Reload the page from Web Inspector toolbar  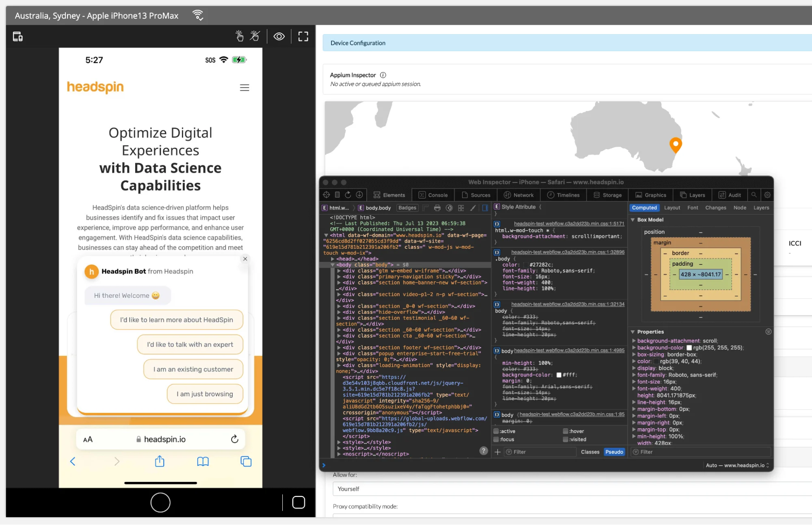(348, 195)
